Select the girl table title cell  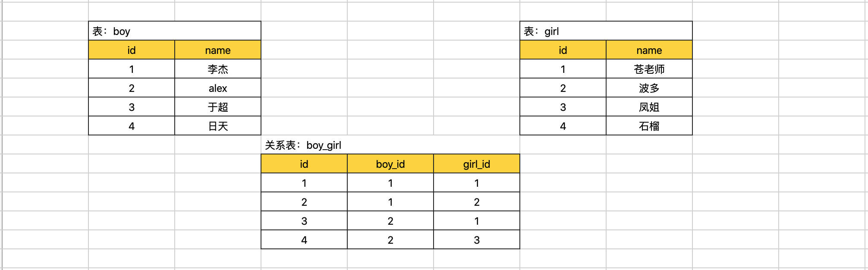pos(606,31)
